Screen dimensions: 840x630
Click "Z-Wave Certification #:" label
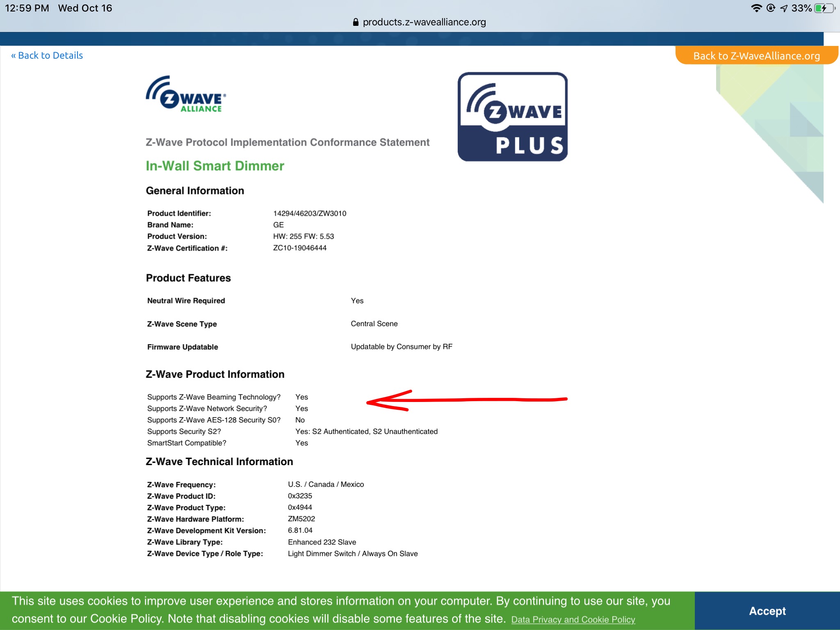coord(187,248)
